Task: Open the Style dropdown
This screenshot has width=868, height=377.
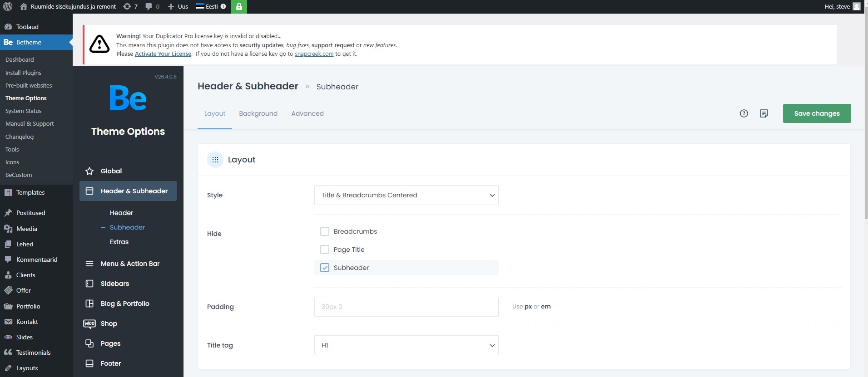Action: click(406, 195)
